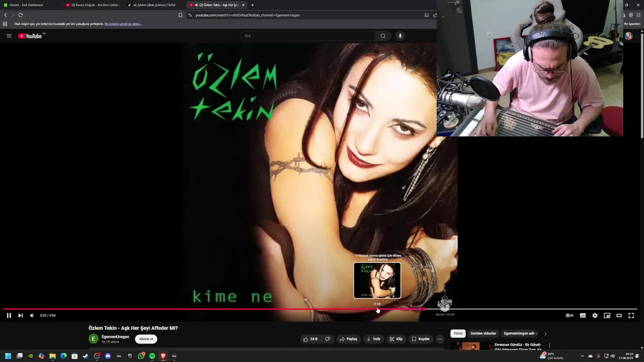Open the browser apps grid icon

5,24
